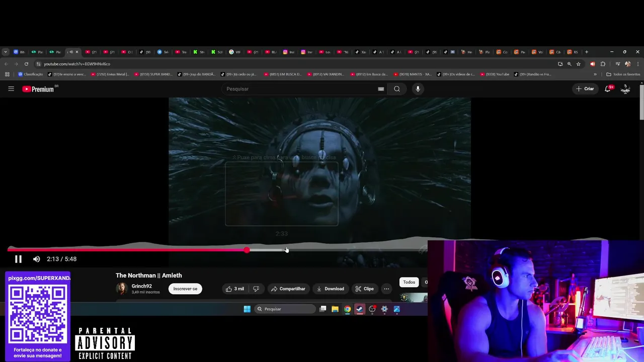This screenshot has width=644, height=362.
Task: Open the tab search dropdown arrow
Action: [x=5, y=52]
